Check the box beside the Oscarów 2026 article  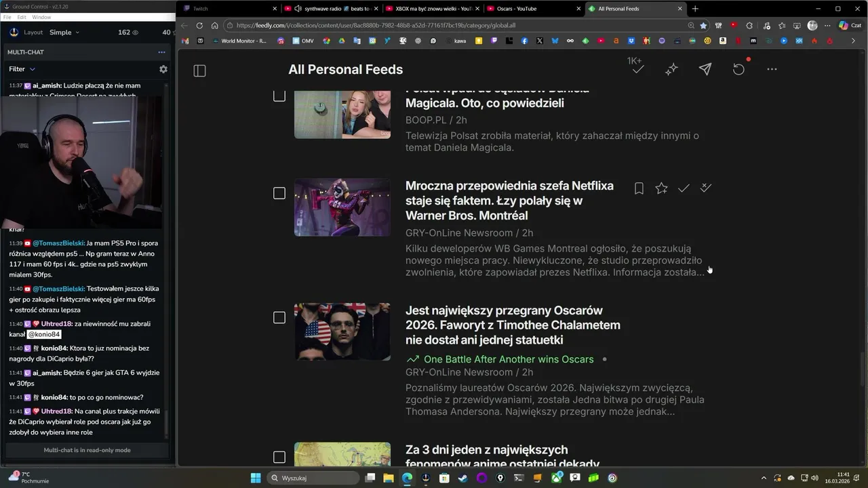pos(279,317)
